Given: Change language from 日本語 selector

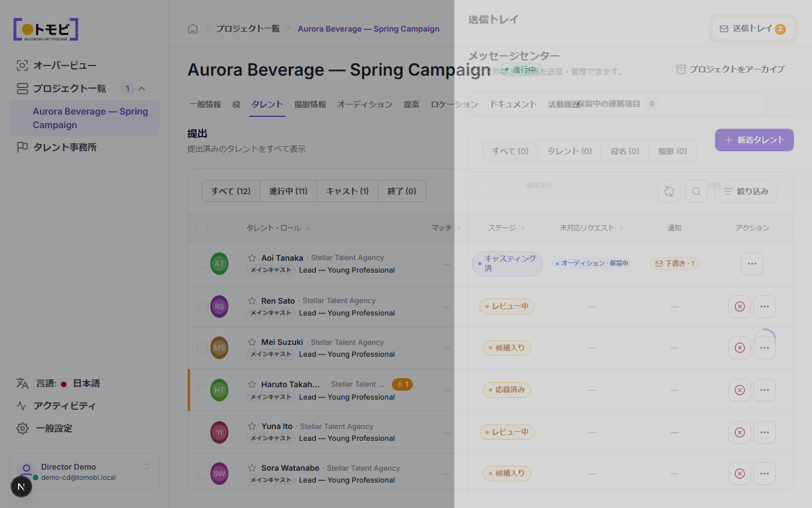Looking at the screenshot, I should pyautogui.click(x=59, y=383).
